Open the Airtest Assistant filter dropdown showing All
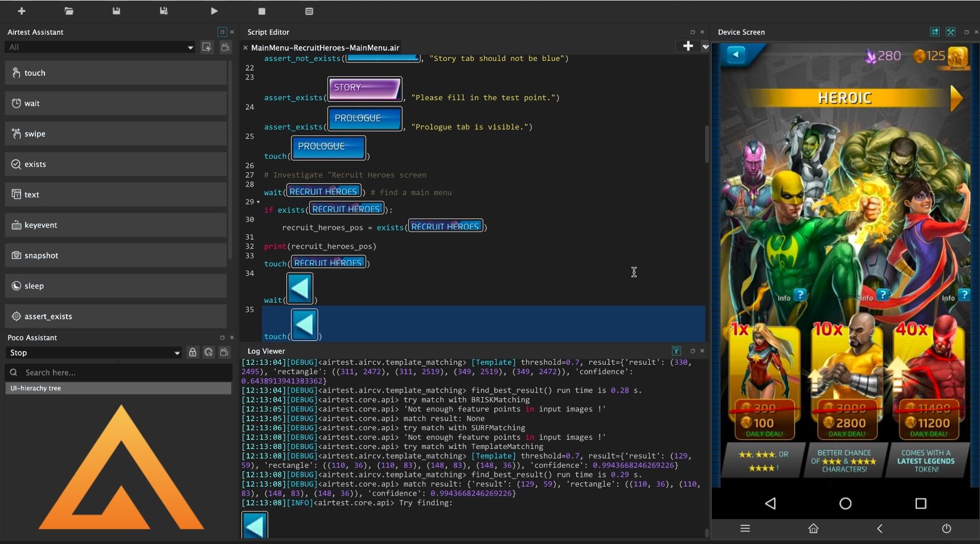The image size is (980, 544). click(100, 47)
